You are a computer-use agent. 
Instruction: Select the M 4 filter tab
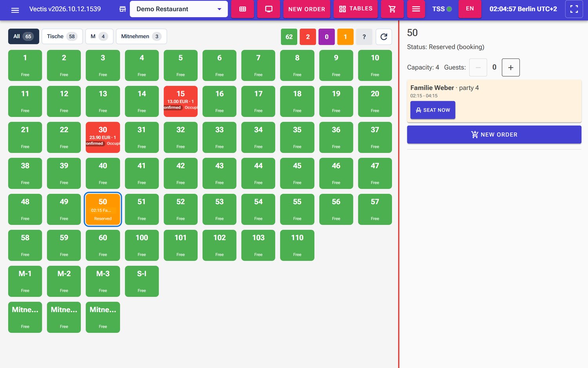pos(99,36)
